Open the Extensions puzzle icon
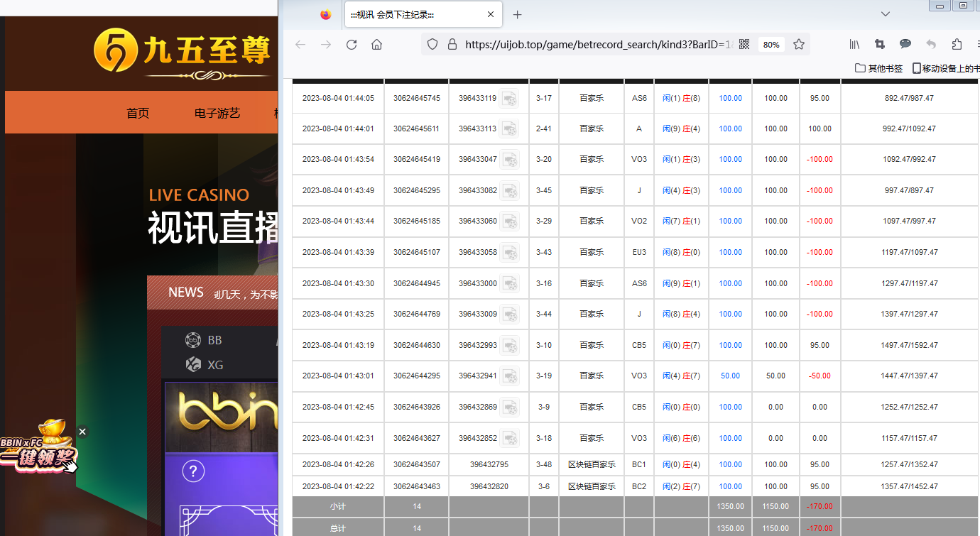Screen dimensions: 980x536 (957, 45)
